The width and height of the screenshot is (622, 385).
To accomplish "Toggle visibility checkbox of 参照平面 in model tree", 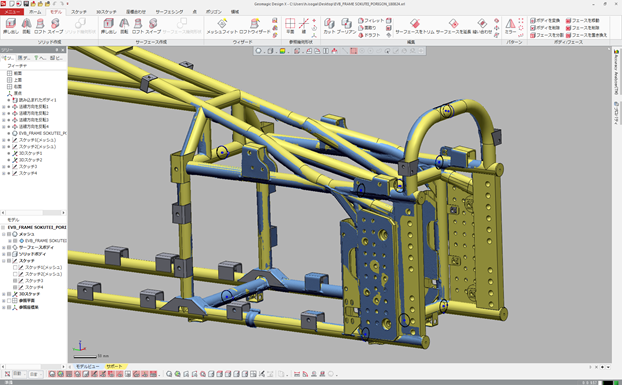I will click(9, 301).
